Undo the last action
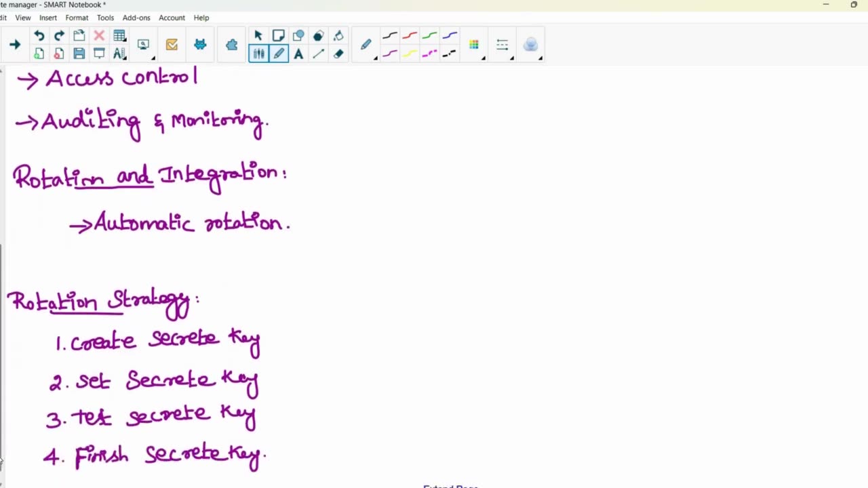Viewport: 868px width, 488px height. tap(39, 36)
